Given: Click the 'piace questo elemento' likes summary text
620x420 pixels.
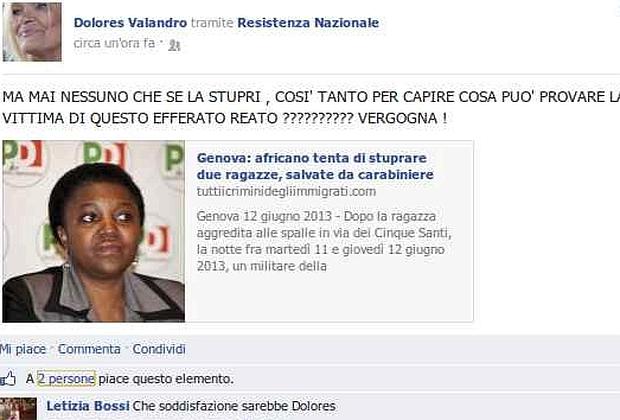Looking at the screenshot, I should 166,379.
